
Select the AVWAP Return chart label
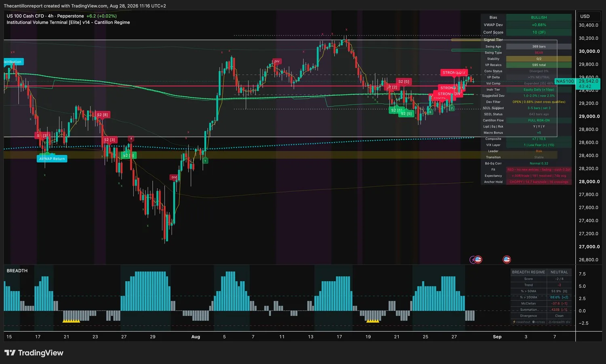[x=52, y=159]
